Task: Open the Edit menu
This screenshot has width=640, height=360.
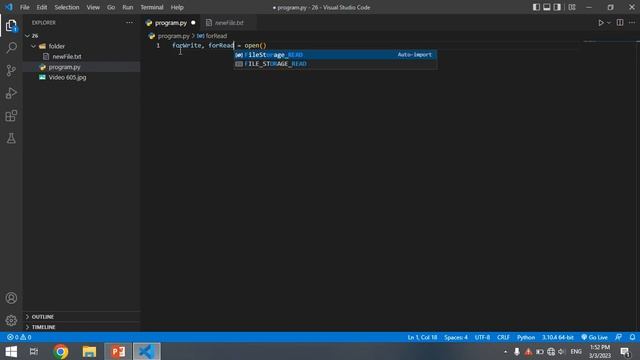Action: tap(42, 7)
